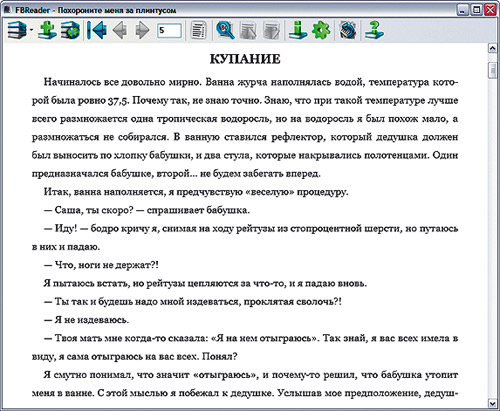Close the FBReader window

(491, 10)
